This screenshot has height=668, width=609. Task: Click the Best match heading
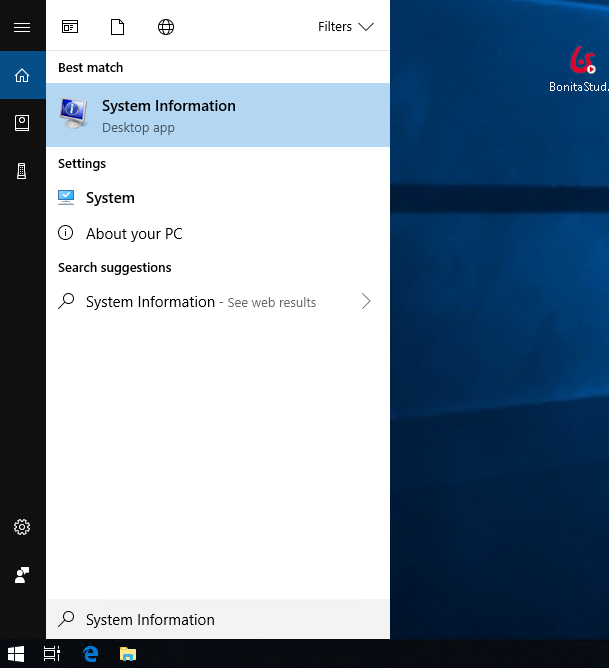point(90,67)
